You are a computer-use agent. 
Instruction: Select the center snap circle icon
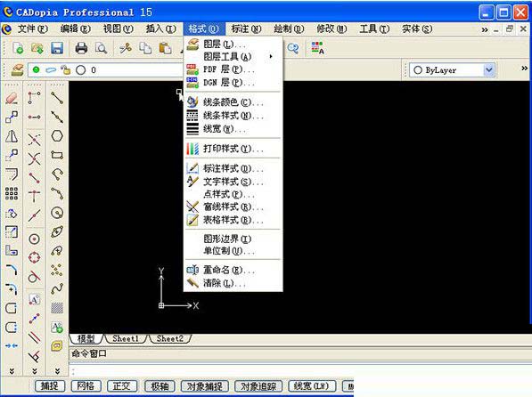[34, 239]
